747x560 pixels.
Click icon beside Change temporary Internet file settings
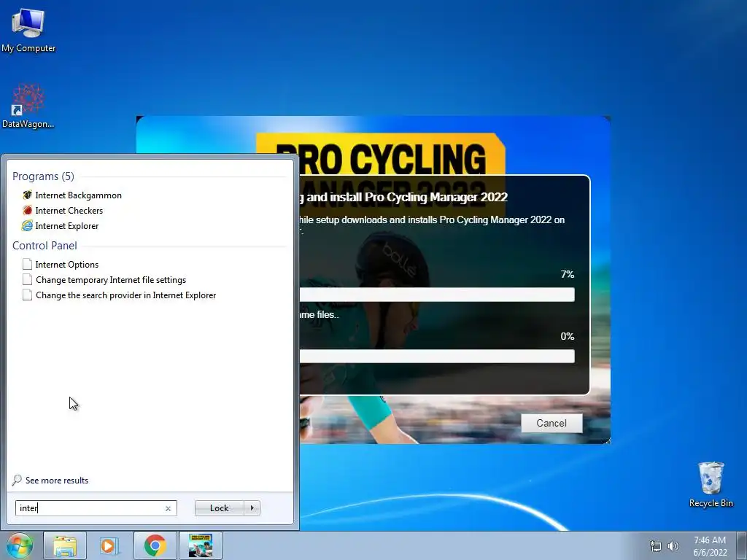tap(27, 279)
